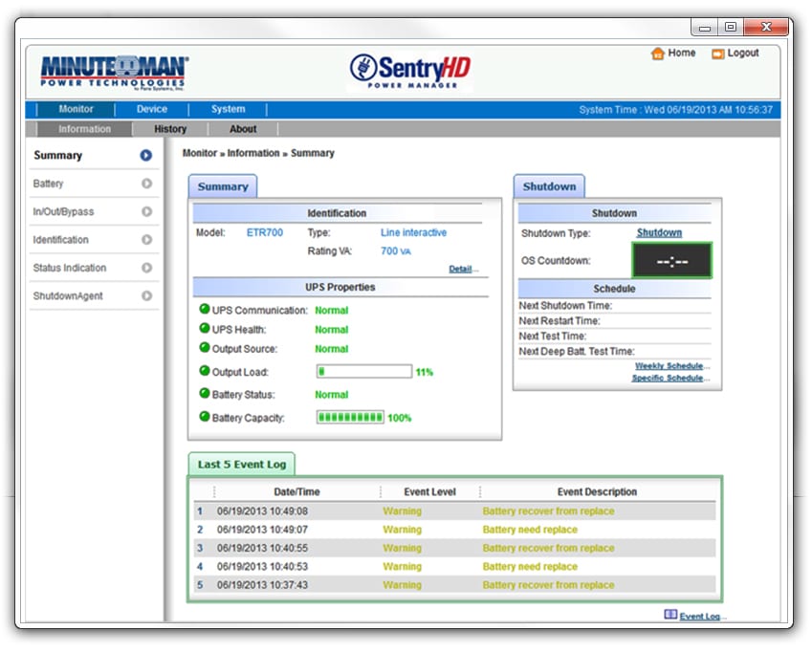
Task: Click the arrow icon beside Battery
Action: click(x=146, y=184)
